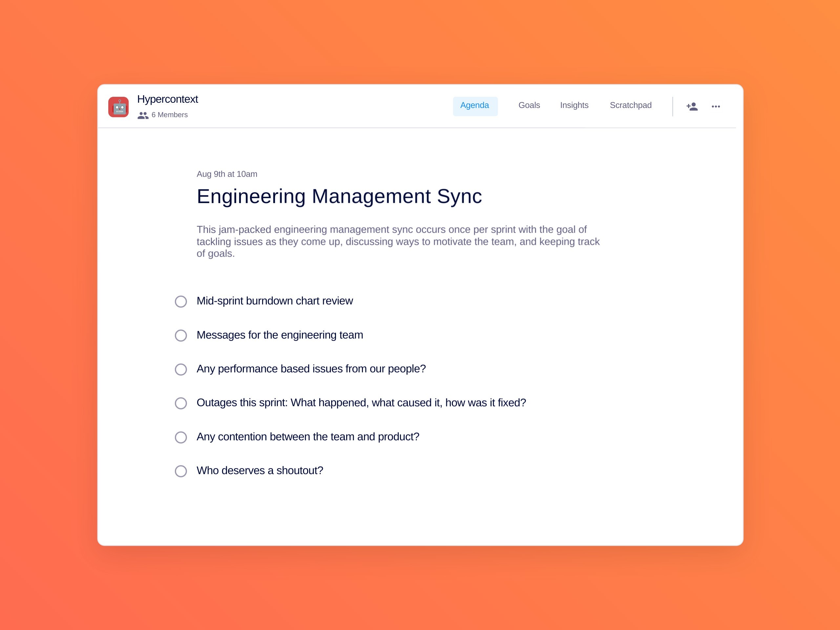Viewport: 840px width, 630px height.
Task: Open the Scratchpad tab
Action: (631, 105)
